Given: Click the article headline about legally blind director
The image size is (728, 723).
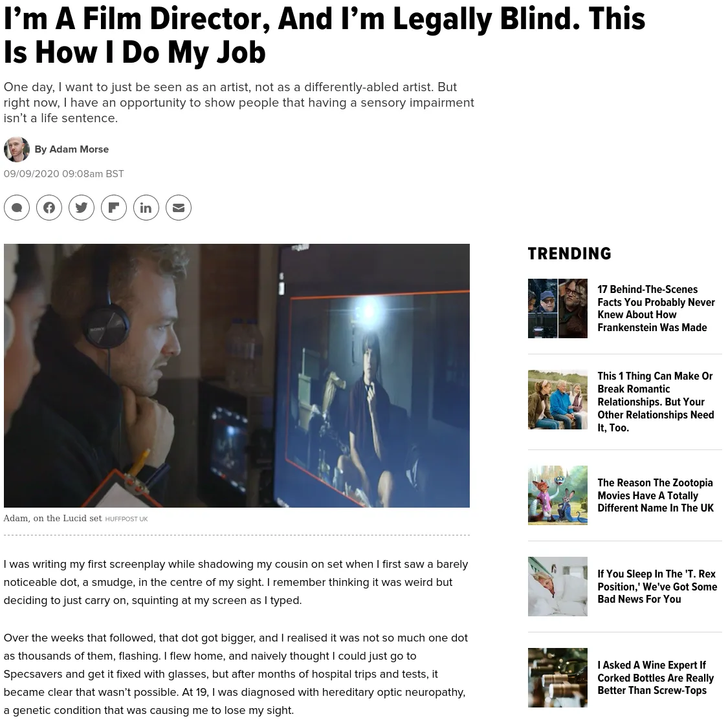Looking at the screenshot, I should pos(324,36).
